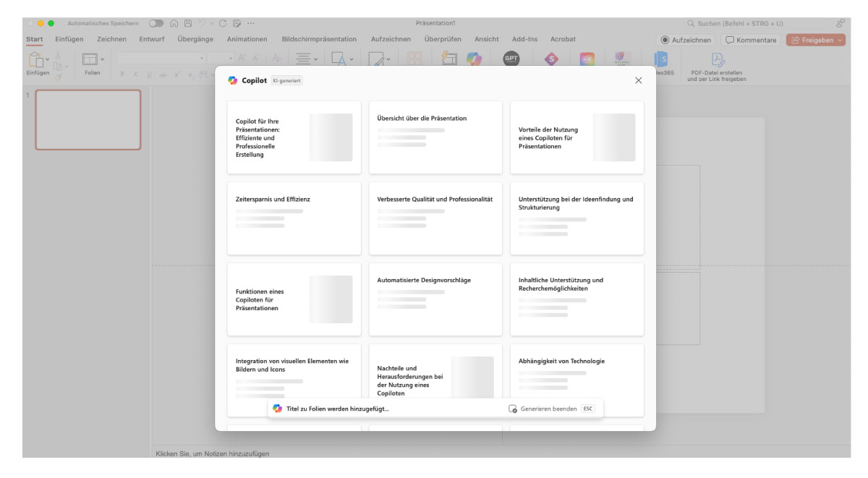Click the Adobe Creative Cloud add-in icon
This screenshot has height=478, width=868.
[x=588, y=60]
